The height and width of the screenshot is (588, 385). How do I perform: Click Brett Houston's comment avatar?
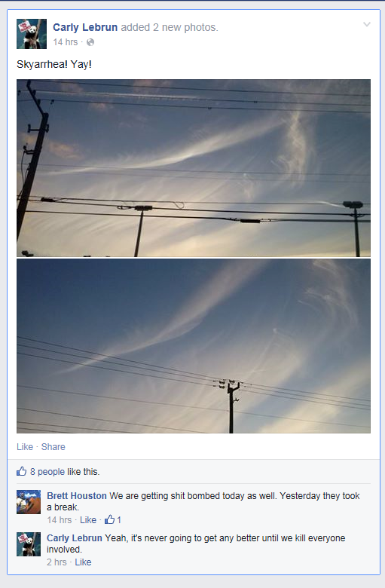pyautogui.click(x=29, y=502)
